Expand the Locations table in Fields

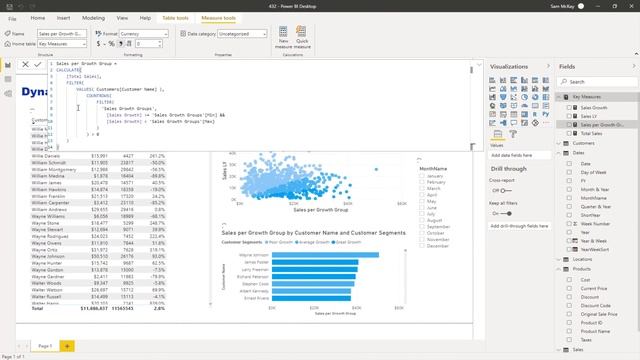(559, 260)
